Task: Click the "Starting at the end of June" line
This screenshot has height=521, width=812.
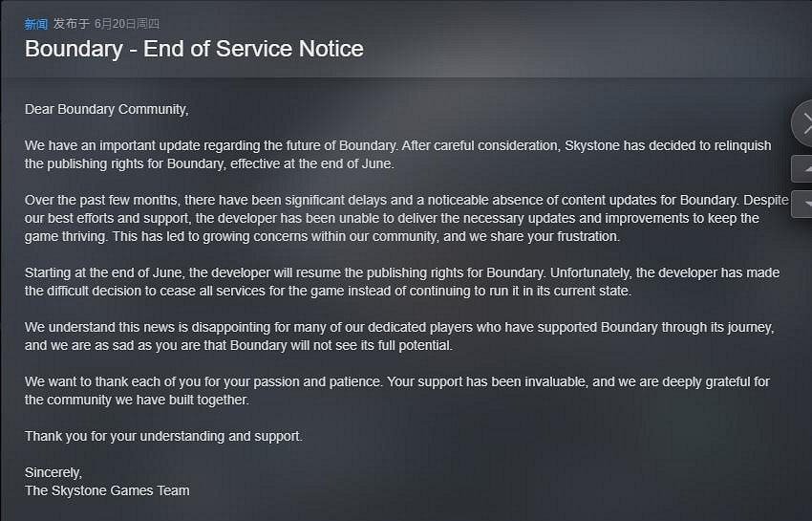Action: (107, 272)
